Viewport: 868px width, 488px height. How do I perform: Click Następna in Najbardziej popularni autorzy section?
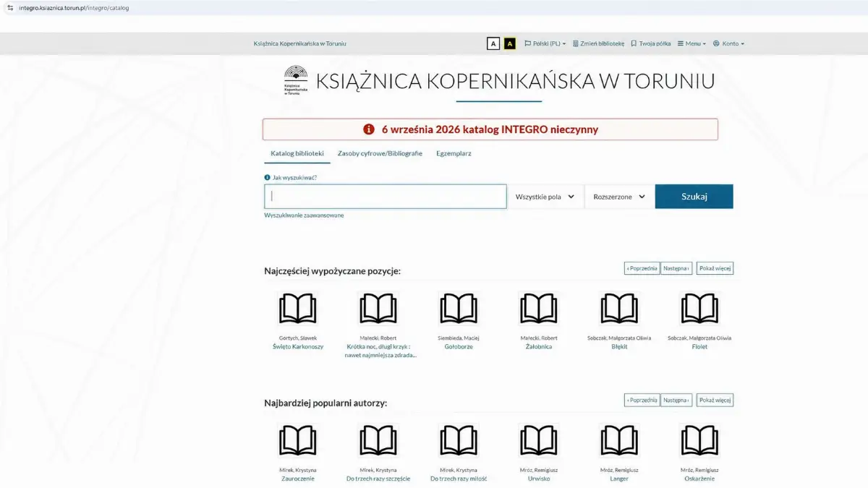[x=676, y=400]
